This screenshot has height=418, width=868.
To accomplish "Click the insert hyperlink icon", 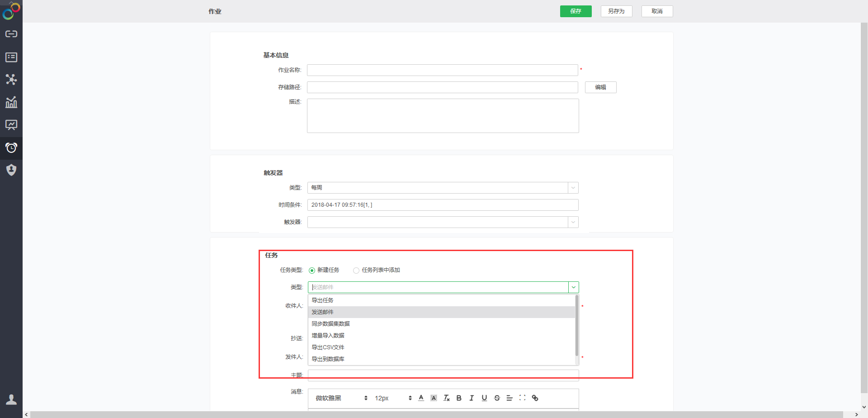I will coord(535,398).
